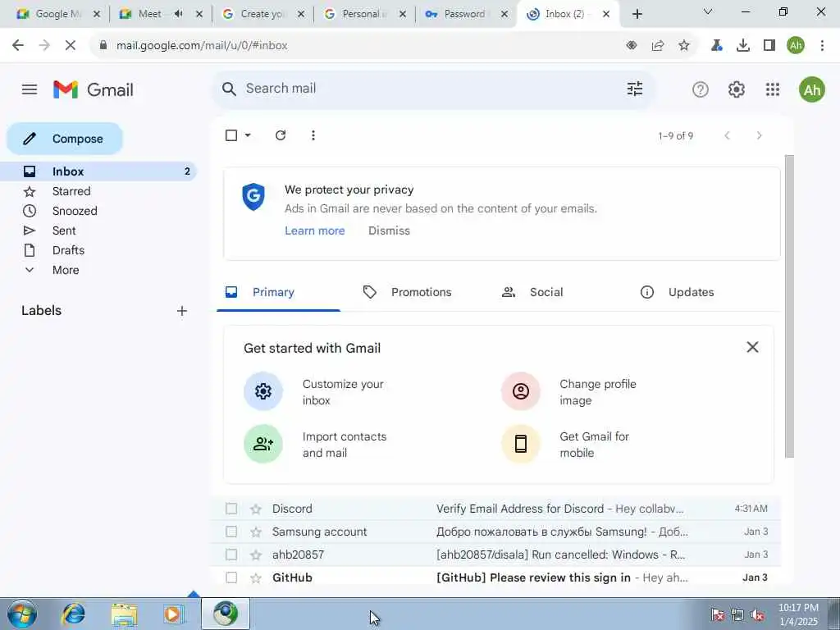Create a new label with plus icon
The image size is (840, 630).
coord(182,311)
